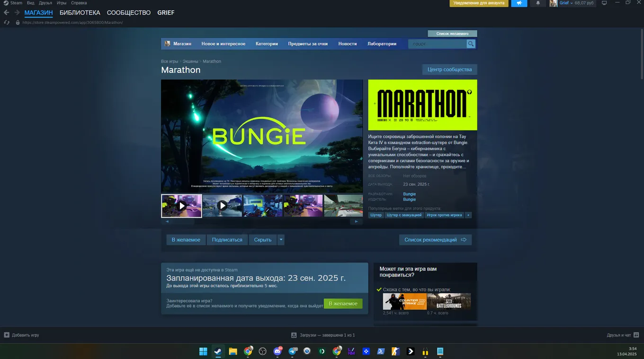Open the Windows Start menu
The image size is (644, 359).
[203, 351]
